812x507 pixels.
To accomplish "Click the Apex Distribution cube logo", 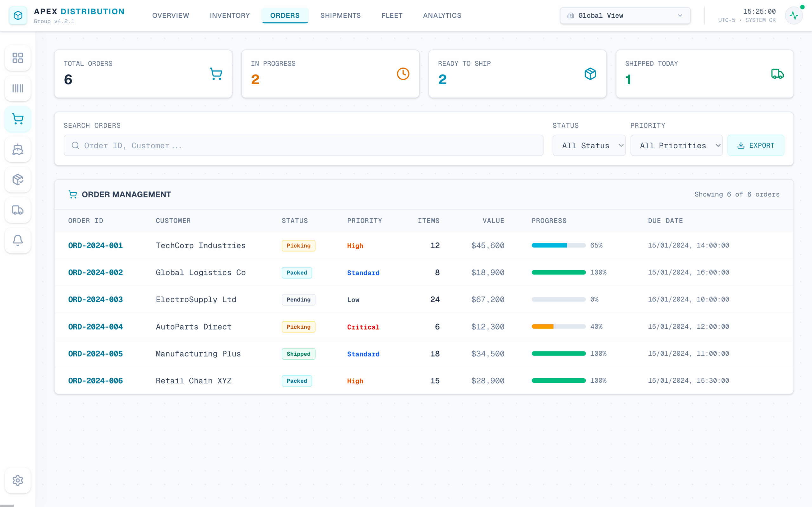I will [x=18, y=16].
